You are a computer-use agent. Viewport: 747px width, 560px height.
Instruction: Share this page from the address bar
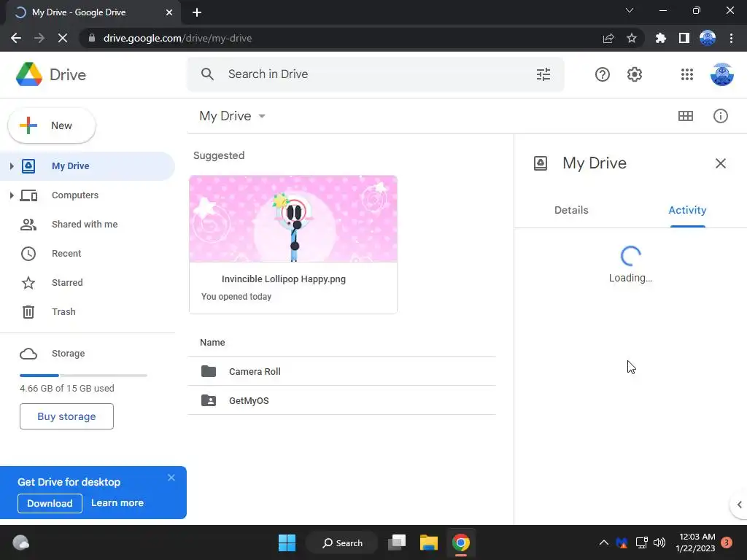tap(608, 38)
